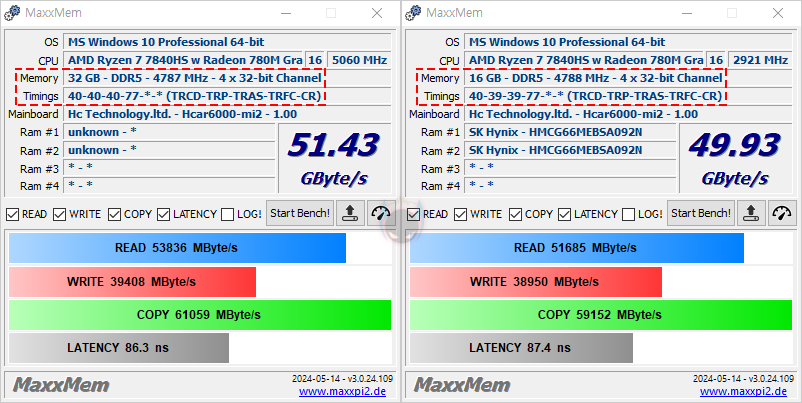Click the Mainboard Hc Technology field in left window

click(x=228, y=114)
